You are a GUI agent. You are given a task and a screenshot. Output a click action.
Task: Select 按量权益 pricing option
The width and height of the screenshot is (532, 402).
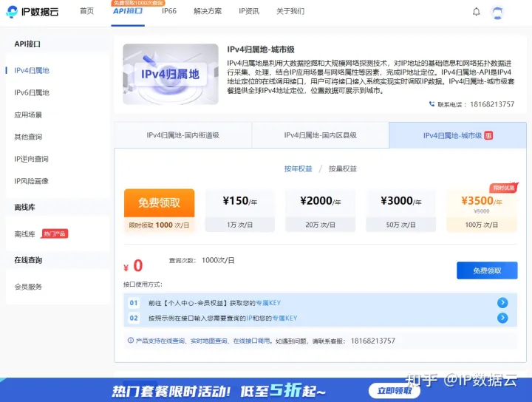[343, 168]
